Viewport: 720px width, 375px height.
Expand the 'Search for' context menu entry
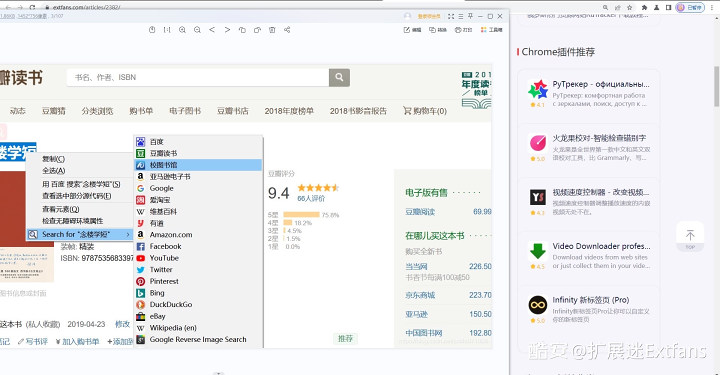(x=80, y=235)
